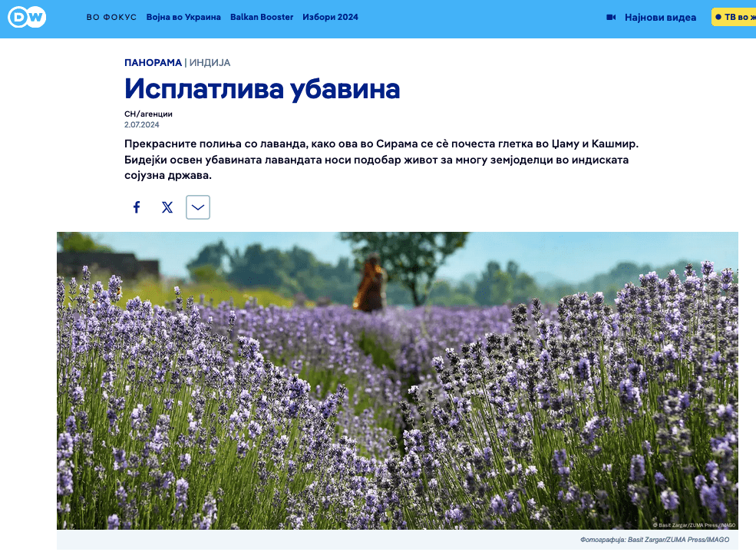Click the Фотографија caption below the image
The image size is (756, 552).
[x=654, y=540]
